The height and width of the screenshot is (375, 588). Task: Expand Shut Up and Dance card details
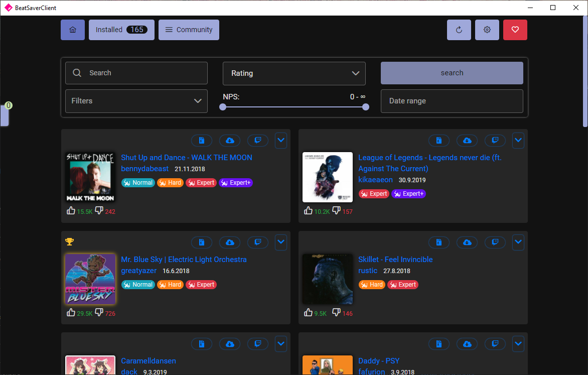pyautogui.click(x=281, y=141)
